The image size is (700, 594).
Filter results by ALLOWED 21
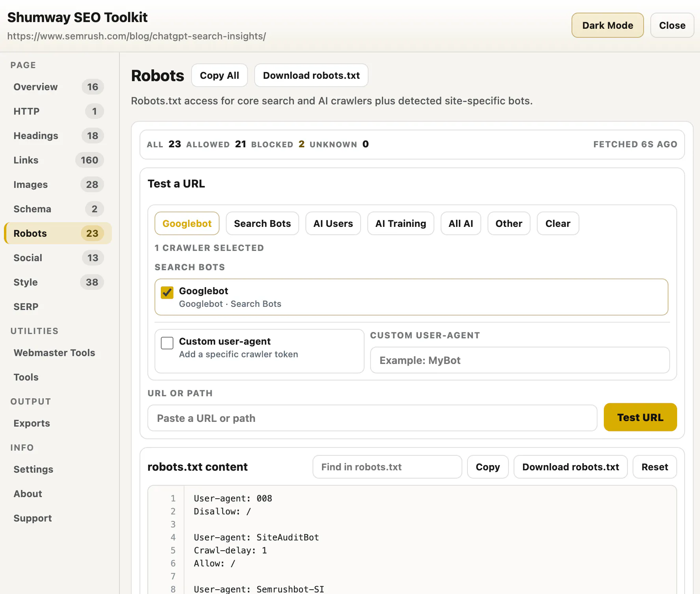point(216,144)
